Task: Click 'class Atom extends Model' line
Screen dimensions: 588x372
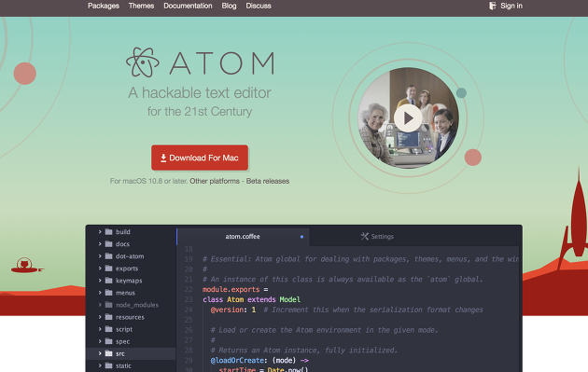Action: point(251,299)
